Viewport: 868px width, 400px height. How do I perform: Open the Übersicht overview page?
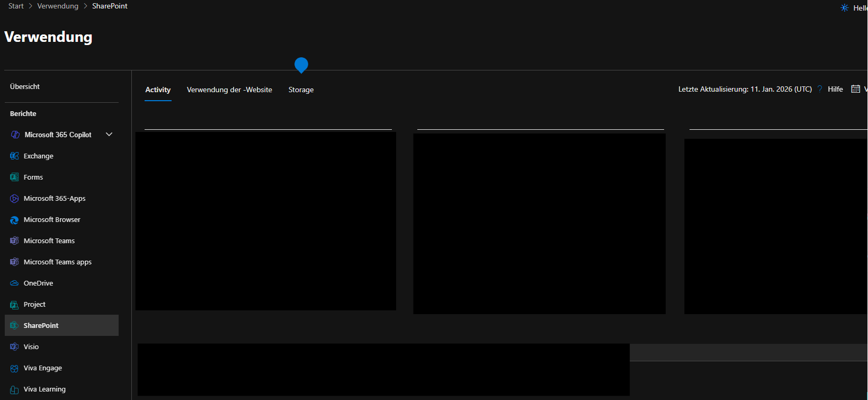(x=25, y=86)
